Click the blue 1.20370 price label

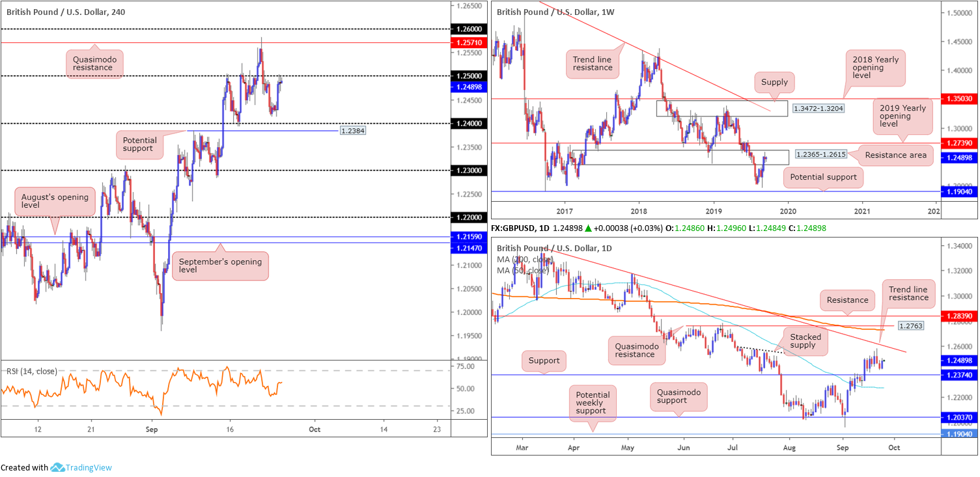[x=959, y=417]
